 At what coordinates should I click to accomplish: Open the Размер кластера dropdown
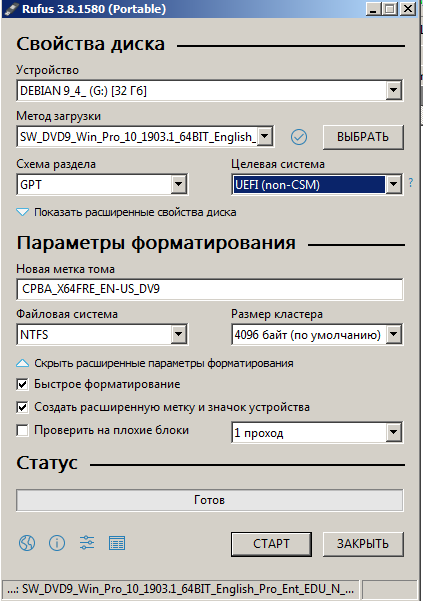click(317, 335)
